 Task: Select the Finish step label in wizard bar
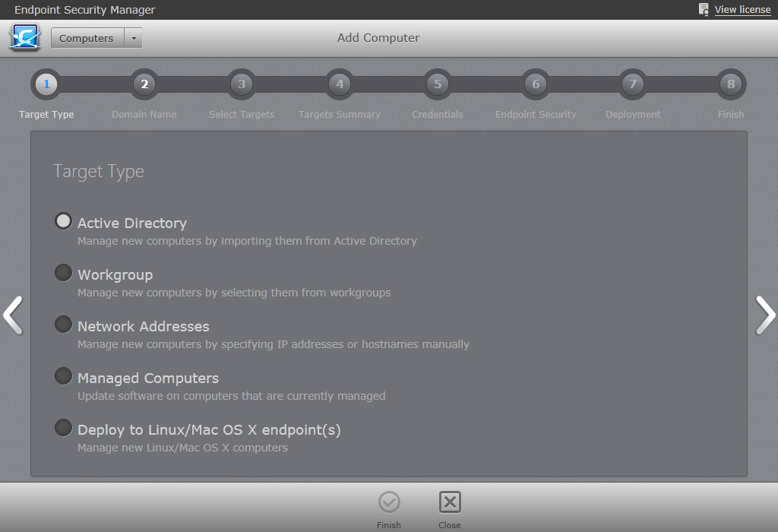[731, 115]
